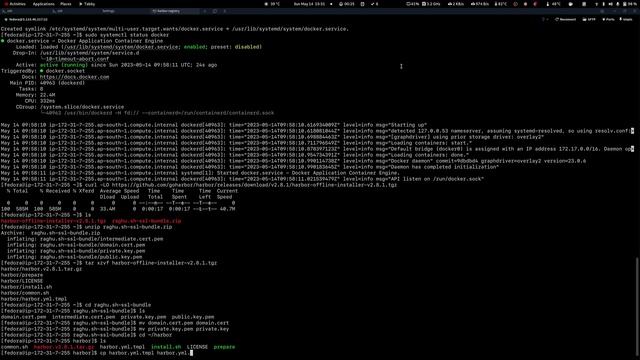
Task: Click 'public.key.pem' in ls listing
Action: [x=193, y=317]
